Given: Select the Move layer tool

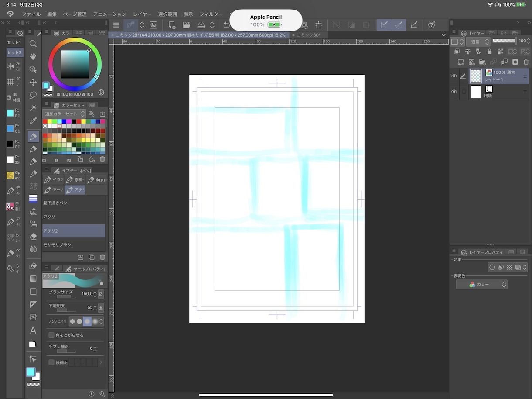Looking at the screenshot, I should [33, 82].
